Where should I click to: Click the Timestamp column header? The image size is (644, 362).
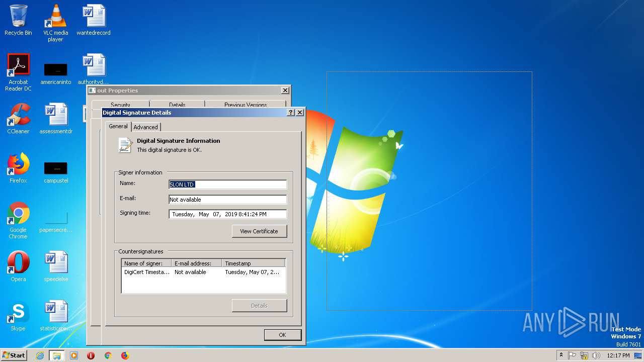tap(254, 263)
